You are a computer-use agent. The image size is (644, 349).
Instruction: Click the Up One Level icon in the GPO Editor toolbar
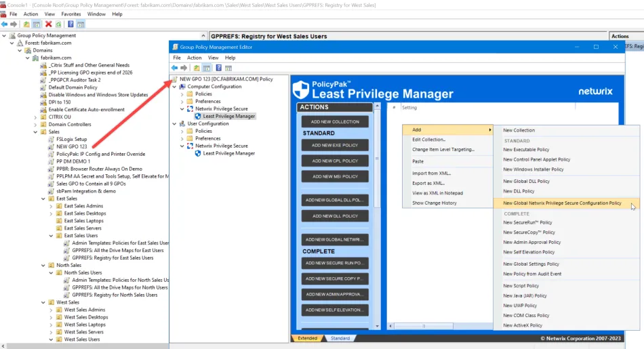pyautogui.click(x=197, y=68)
